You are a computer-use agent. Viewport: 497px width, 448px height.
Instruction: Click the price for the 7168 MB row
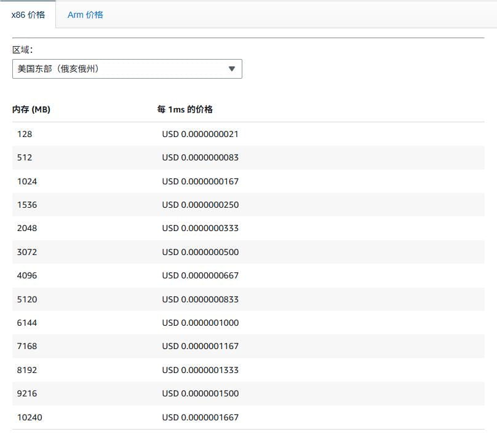(201, 346)
